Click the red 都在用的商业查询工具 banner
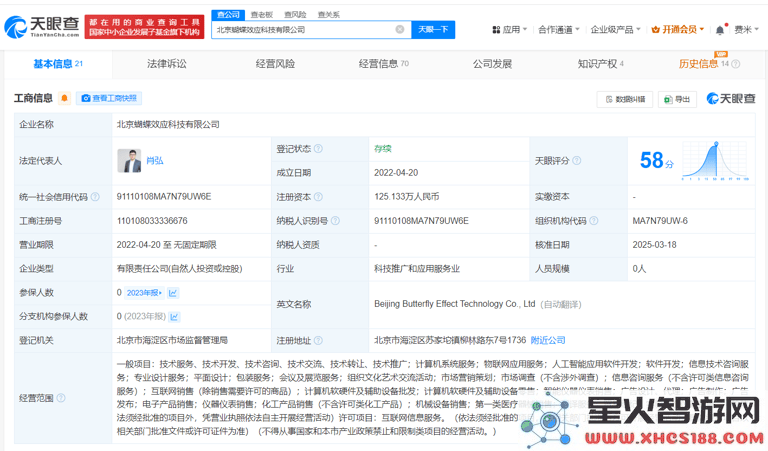The width and height of the screenshot is (768, 451). click(x=144, y=27)
